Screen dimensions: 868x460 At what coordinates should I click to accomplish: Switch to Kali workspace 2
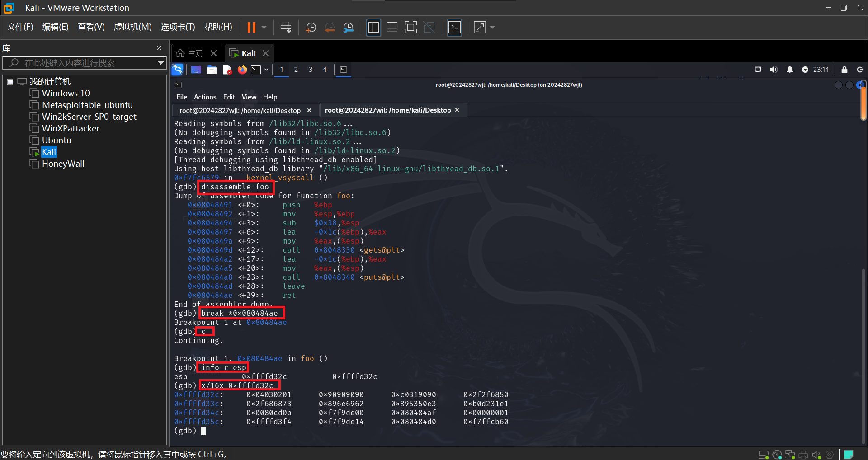click(x=296, y=70)
